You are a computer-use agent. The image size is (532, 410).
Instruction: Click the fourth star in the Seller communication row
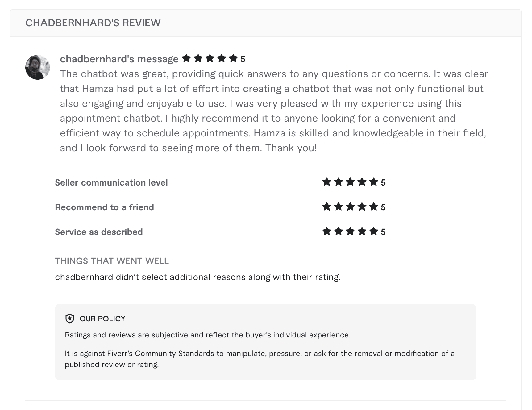362,182
